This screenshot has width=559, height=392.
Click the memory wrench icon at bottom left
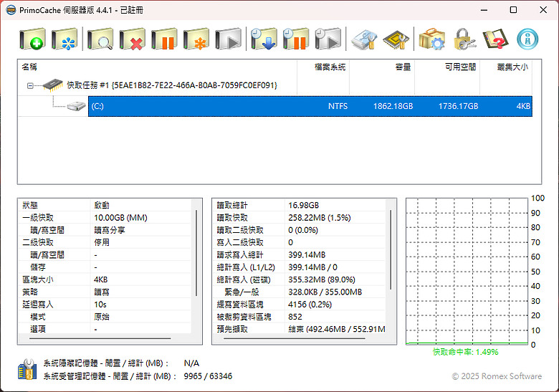coord(27,369)
